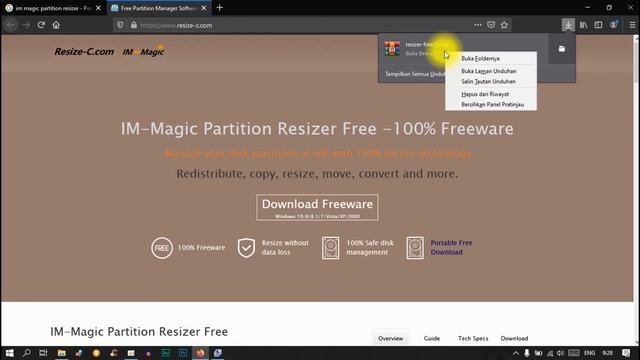Image resolution: width=640 pixels, height=360 pixels.
Task: Click Tampilkan Semua Unduhan in downloads panel
Action: click(414, 74)
